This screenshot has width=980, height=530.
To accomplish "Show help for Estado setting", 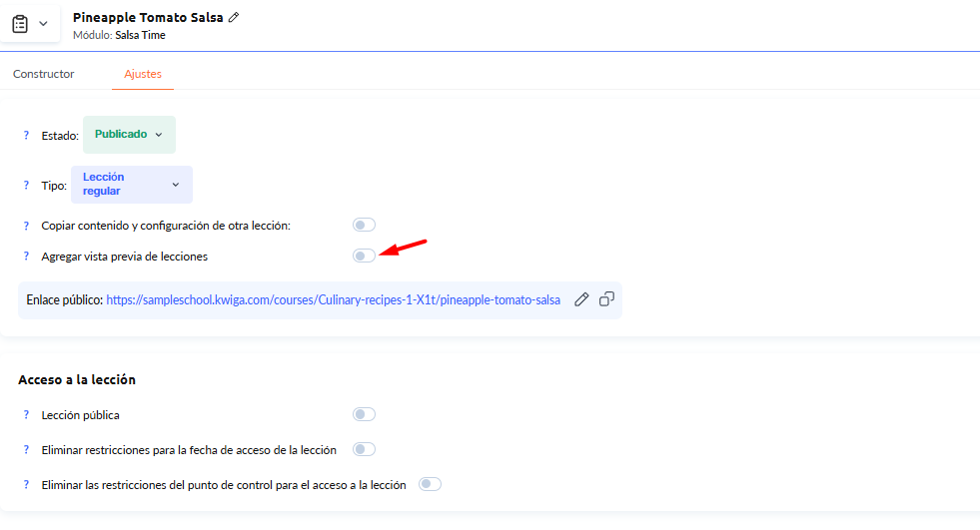I will pos(26,136).
